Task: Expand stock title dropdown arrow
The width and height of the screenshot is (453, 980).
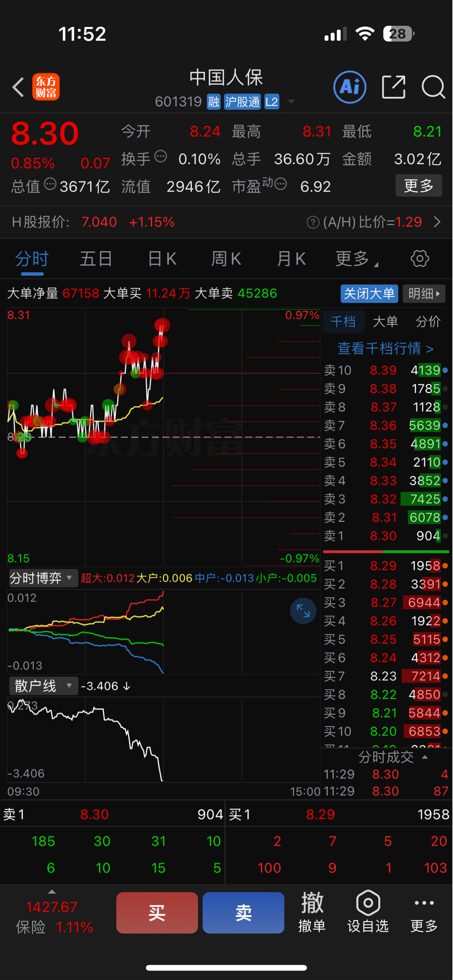Action: [291, 102]
